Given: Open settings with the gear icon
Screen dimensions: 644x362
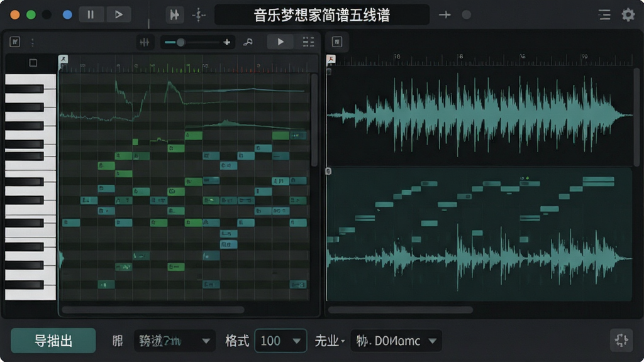Looking at the screenshot, I should [628, 15].
